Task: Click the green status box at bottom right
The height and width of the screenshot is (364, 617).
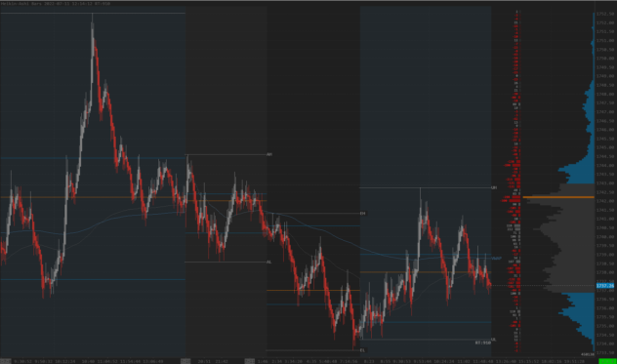Action: point(607,361)
